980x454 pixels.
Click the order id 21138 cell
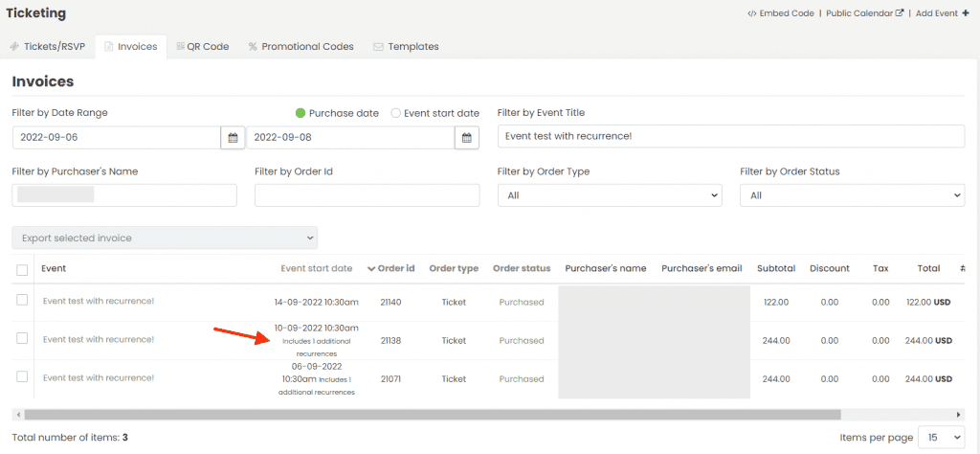390,341
